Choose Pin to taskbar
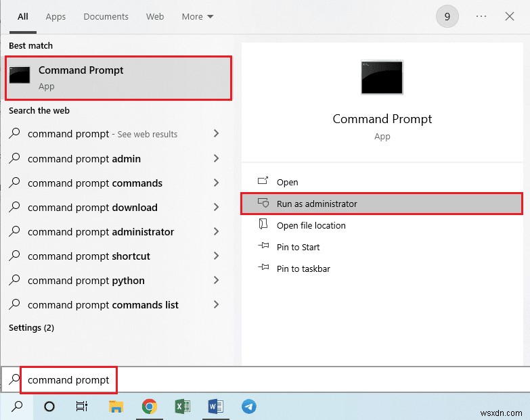The image size is (530, 420). [382, 269]
